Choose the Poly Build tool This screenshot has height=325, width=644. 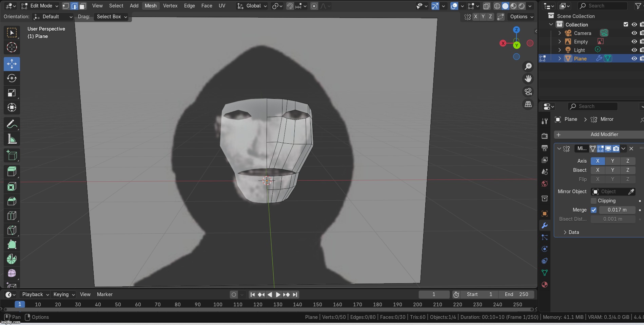[x=12, y=245]
